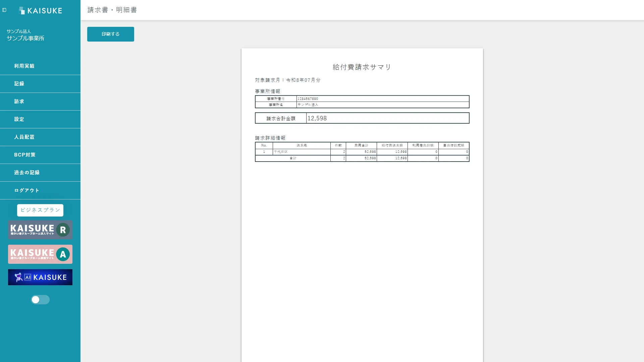Click the KAISUKE logo
This screenshot has height=362, width=644.
point(40,11)
